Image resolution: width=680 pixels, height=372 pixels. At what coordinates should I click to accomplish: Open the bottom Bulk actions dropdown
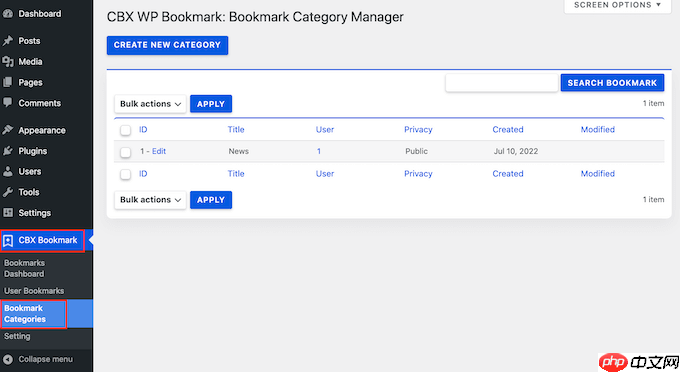(x=150, y=200)
